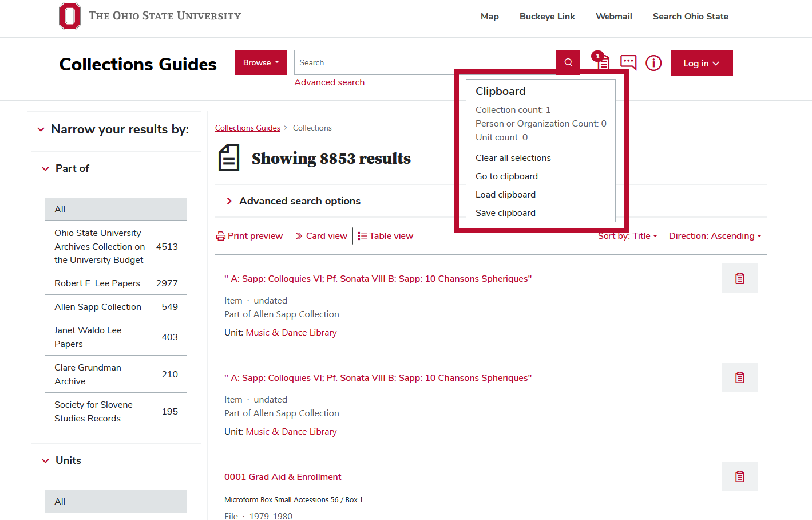Viewport: 812px width, 520px height.
Task: Filter by Society for Slovene Studies Records
Action: pos(116,412)
